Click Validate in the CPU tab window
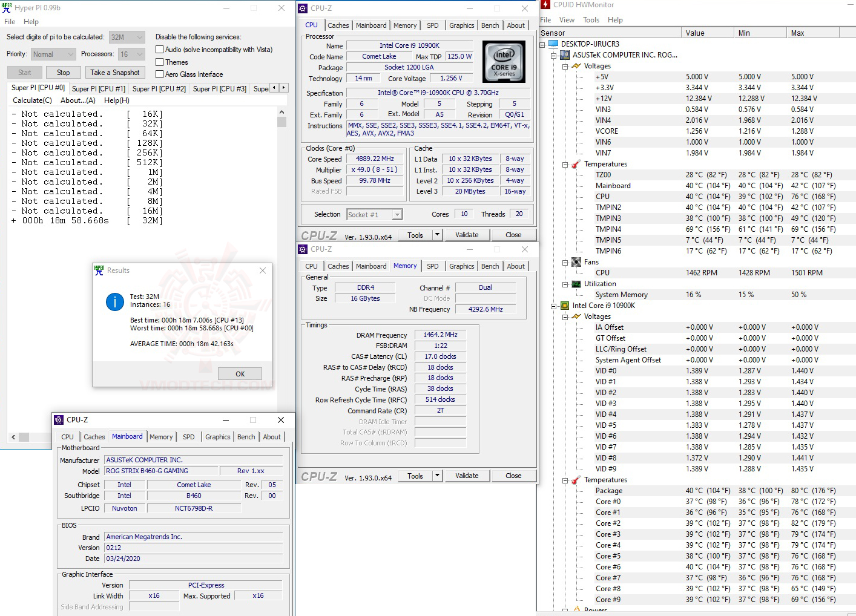856x616 pixels. pyautogui.click(x=467, y=235)
